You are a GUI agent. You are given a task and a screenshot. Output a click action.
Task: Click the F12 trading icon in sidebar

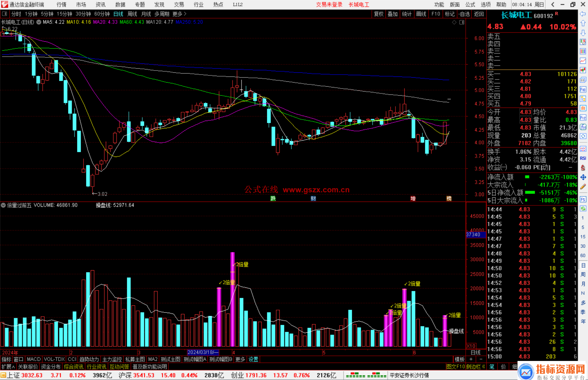(x=583, y=118)
